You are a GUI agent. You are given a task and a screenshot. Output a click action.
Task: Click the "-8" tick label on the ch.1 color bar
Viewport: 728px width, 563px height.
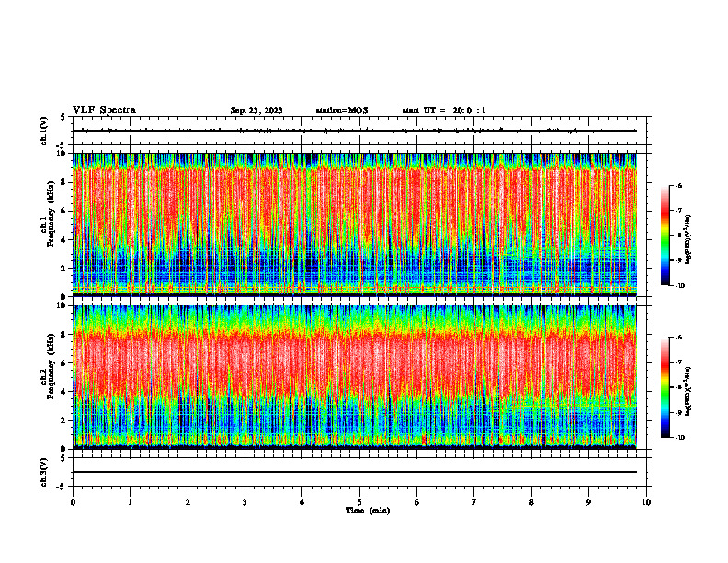point(678,236)
